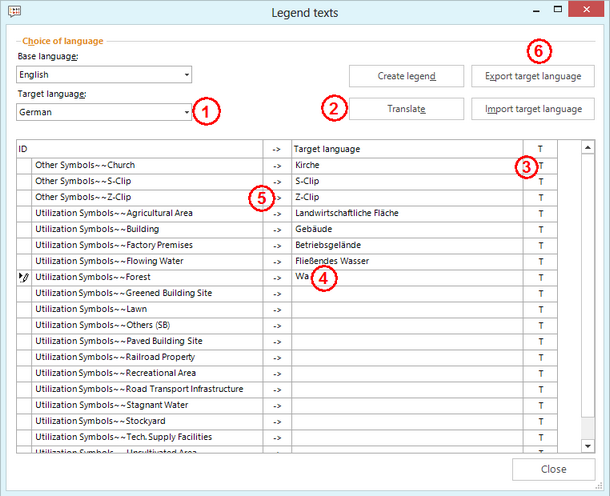610x496 pixels.
Task: Select ID cell Utilization Symbols~~Tech. Supply Facilities
Action: point(147,437)
